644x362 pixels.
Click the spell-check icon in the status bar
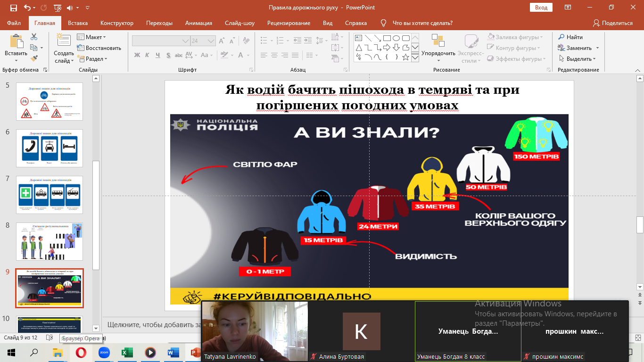pyautogui.click(x=50, y=338)
